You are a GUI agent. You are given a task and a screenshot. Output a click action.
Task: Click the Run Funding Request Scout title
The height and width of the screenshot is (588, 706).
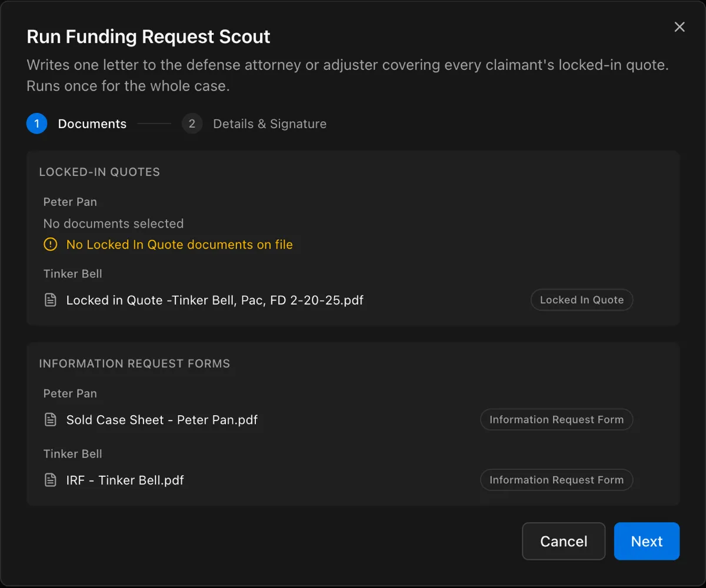point(148,36)
